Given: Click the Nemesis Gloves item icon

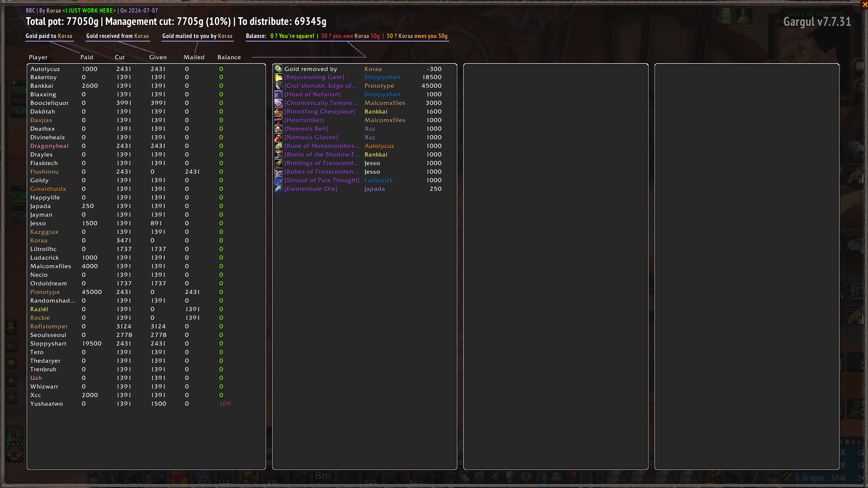Looking at the screenshot, I should click(x=278, y=137).
